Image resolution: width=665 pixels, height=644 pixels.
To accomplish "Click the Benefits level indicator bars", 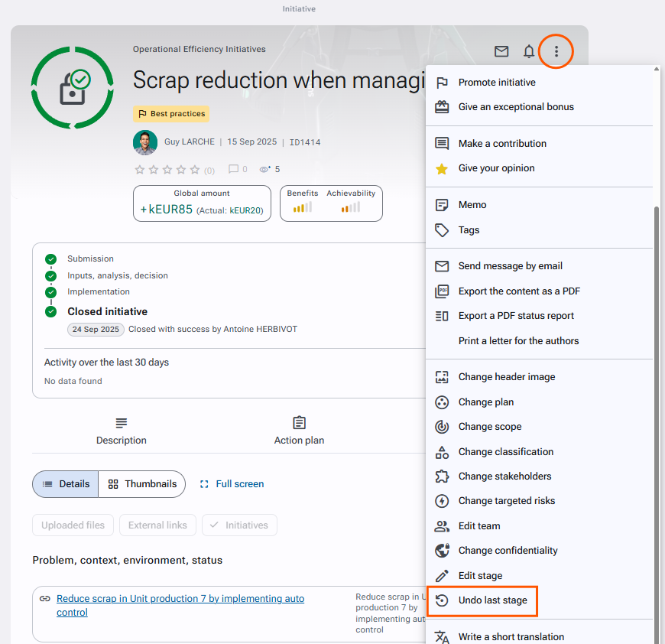I will (303, 207).
